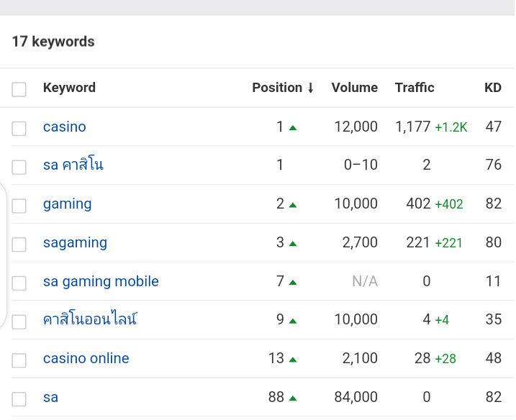Open the gaming keyword link
Screen dimensions: 516x420
click(x=68, y=204)
